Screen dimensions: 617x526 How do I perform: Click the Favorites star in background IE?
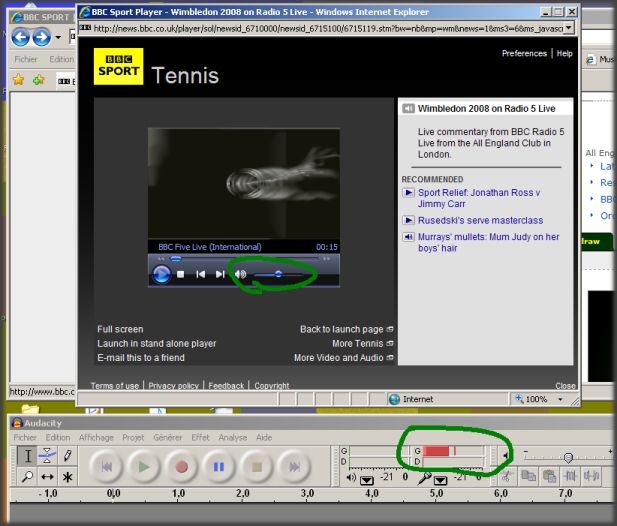18,80
